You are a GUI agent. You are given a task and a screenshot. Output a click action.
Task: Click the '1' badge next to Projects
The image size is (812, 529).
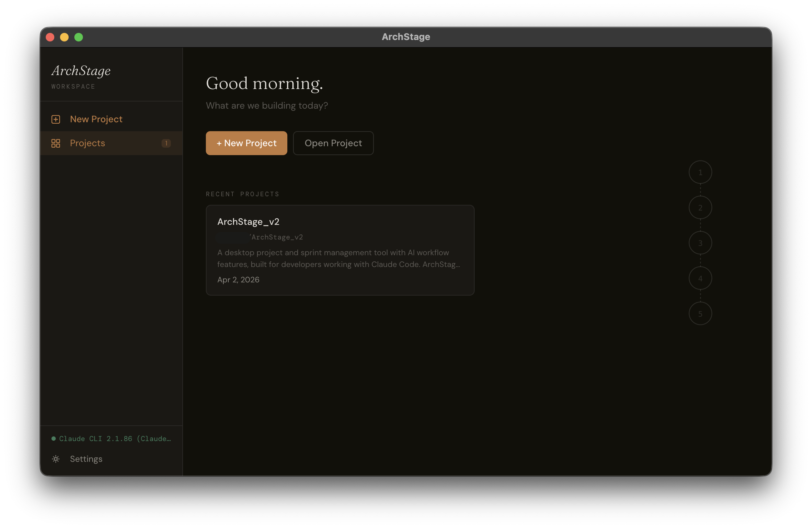coord(166,143)
